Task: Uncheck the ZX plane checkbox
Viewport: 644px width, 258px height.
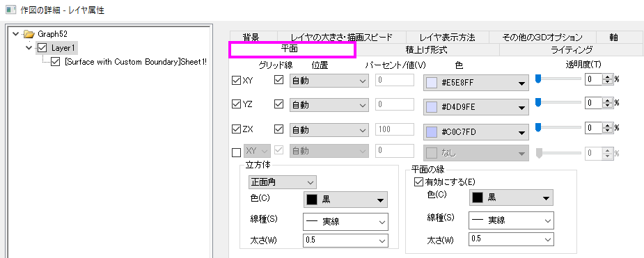Action: 236,129
